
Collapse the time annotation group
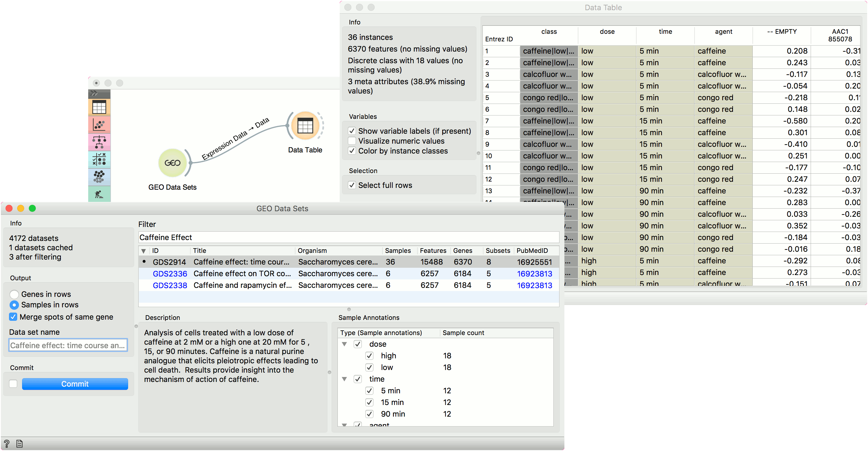(x=344, y=379)
